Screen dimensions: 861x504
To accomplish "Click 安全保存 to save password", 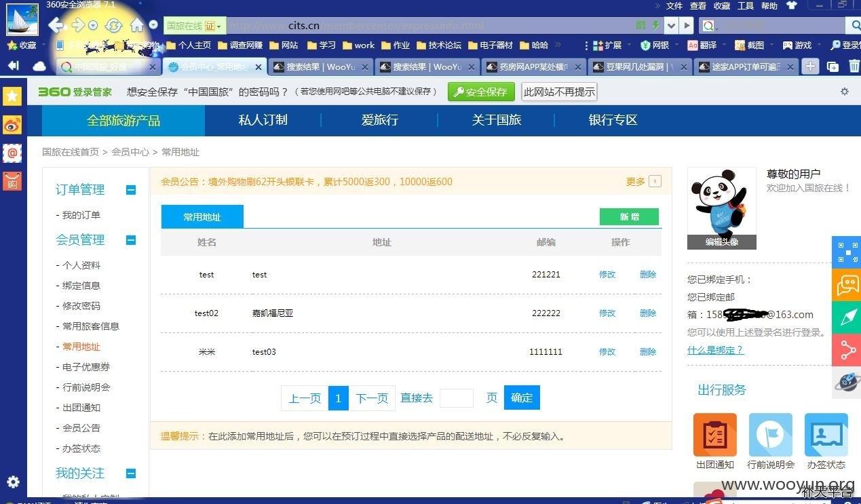I will [481, 92].
